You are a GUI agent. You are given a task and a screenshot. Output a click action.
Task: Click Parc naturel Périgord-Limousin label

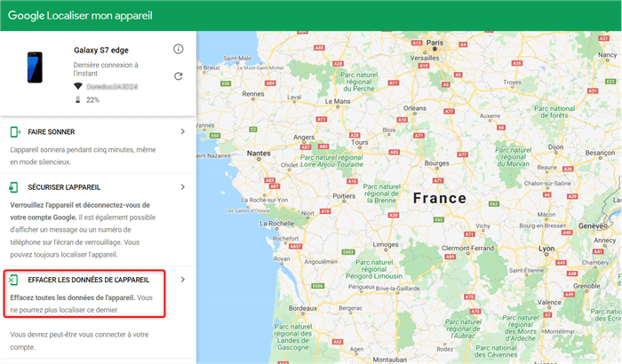point(374,269)
